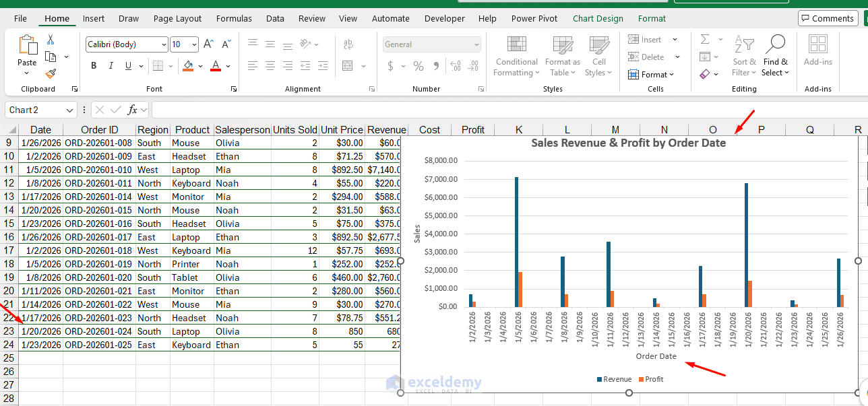Open the Cell Styles dropdown
This screenshot has height=406, width=868.
[x=598, y=56]
